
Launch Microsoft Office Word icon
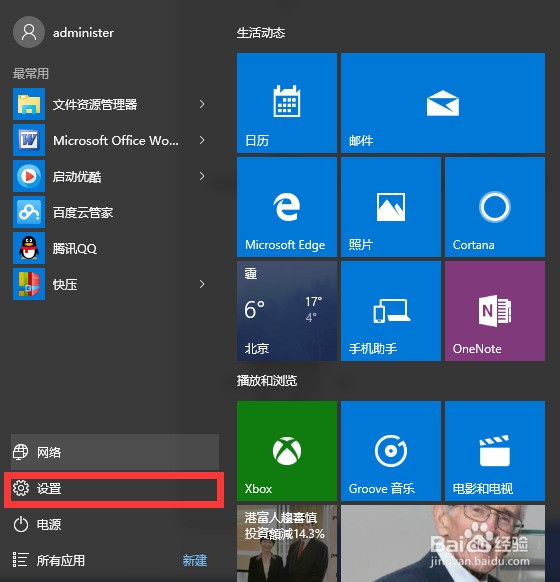[29, 140]
